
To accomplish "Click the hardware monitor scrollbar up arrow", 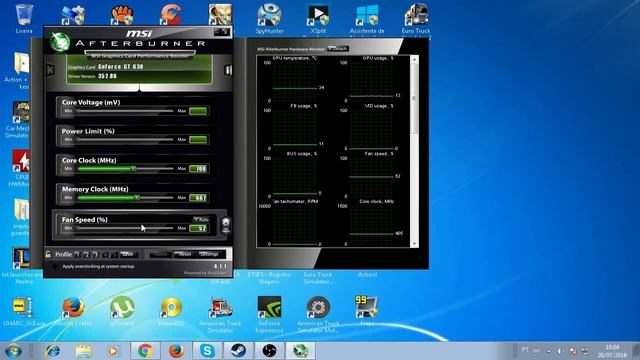I will [x=414, y=60].
